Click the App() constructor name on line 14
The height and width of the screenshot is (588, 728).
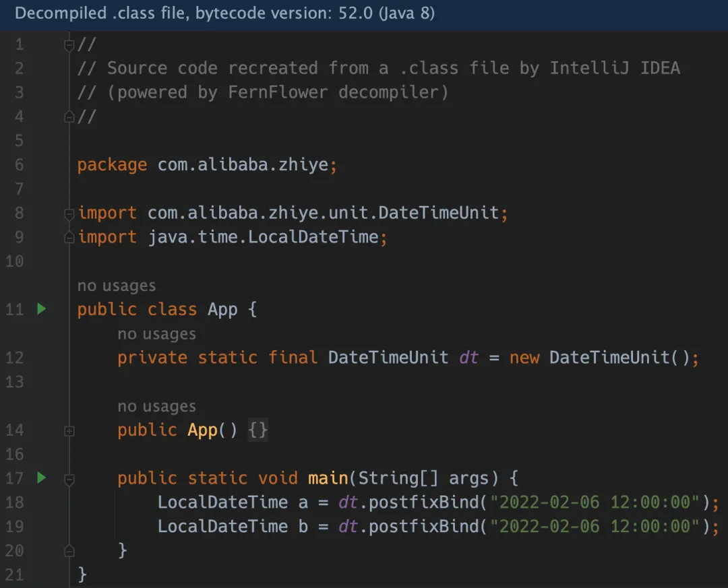coord(202,430)
